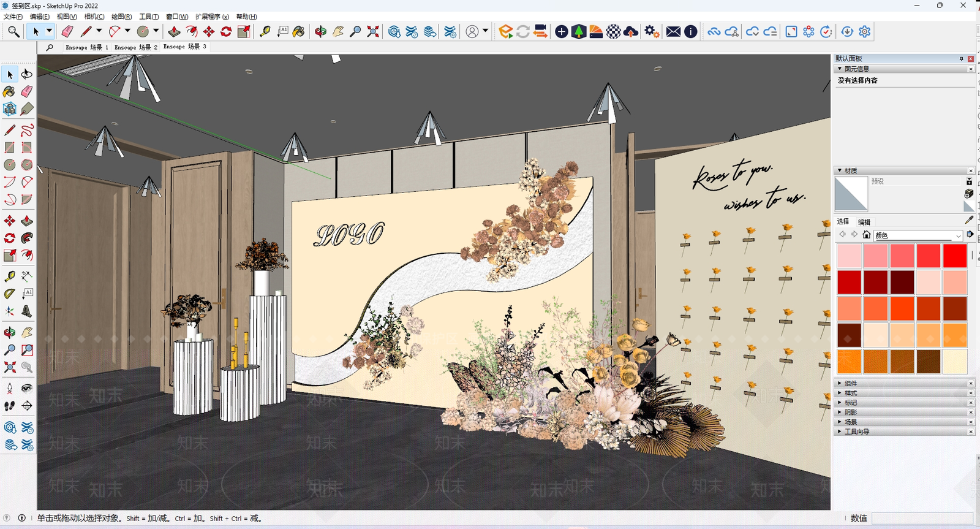Open the Select tool dropdown arrow
Screen dimensions: 980x529
pos(50,31)
